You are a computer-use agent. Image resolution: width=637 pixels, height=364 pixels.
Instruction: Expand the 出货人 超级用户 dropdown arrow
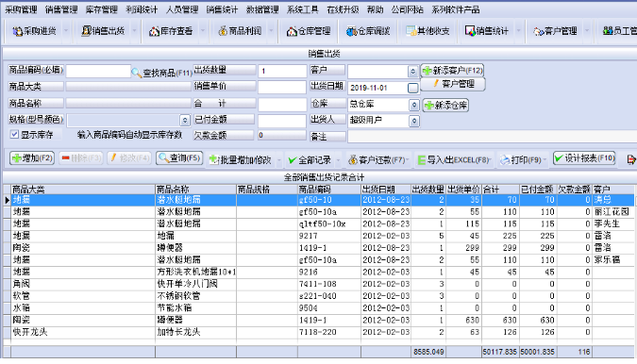pos(414,121)
